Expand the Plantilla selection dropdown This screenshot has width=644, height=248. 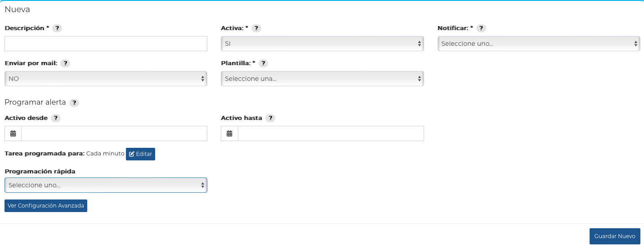(322, 79)
